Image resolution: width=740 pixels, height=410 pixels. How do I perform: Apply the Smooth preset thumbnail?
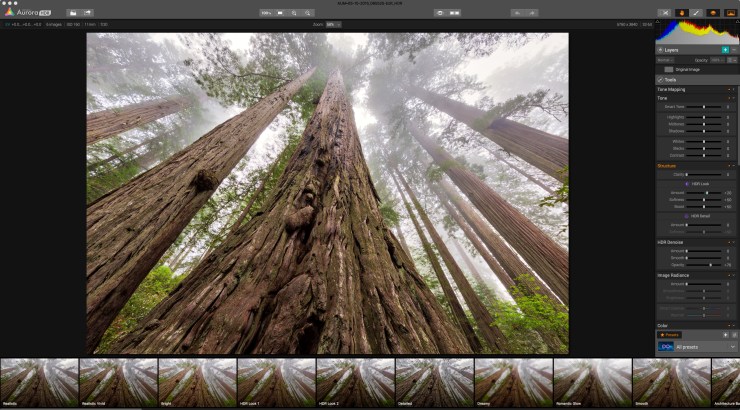pos(672,383)
